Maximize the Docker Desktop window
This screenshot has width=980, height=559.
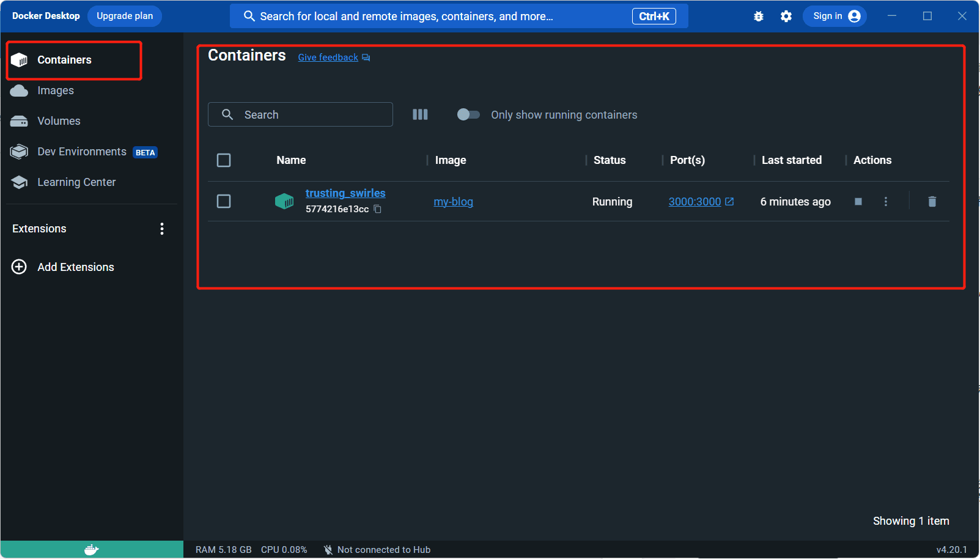coord(927,16)
